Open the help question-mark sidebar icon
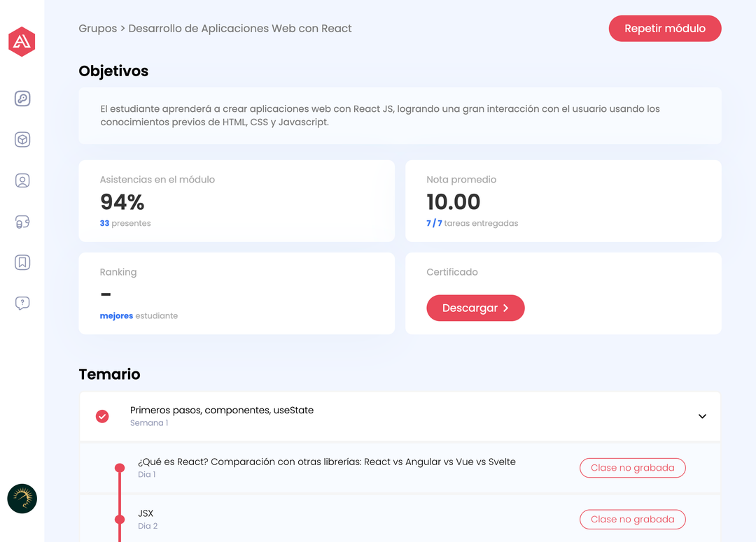The height and width of the screenshot is (542, 756). click(22, 303)
